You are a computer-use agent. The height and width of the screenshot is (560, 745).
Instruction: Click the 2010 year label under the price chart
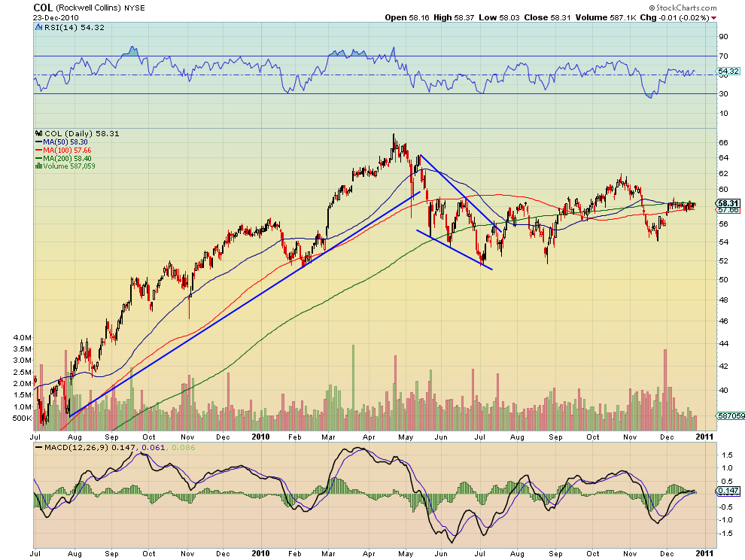pos(260,437)
